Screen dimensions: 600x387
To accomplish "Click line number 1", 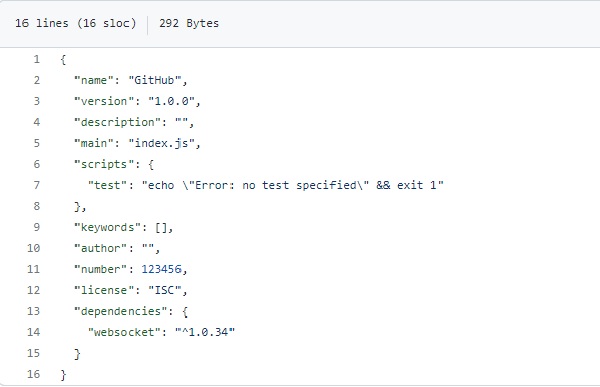I will tap(36, 59).
